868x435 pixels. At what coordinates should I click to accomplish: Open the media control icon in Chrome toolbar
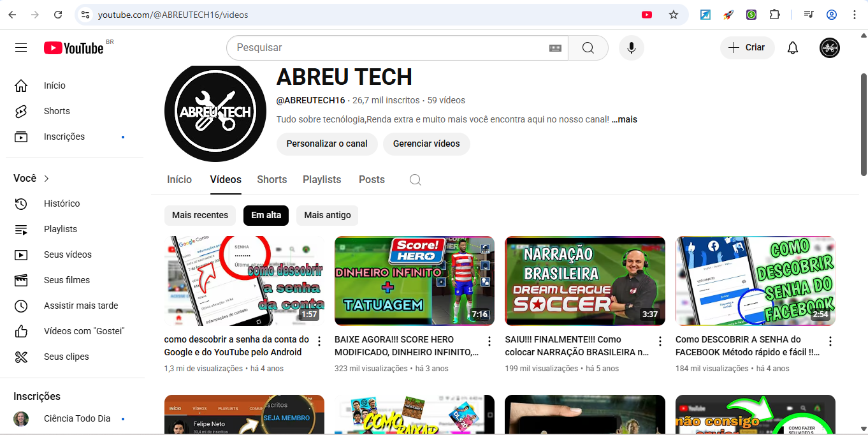[809, 15]
